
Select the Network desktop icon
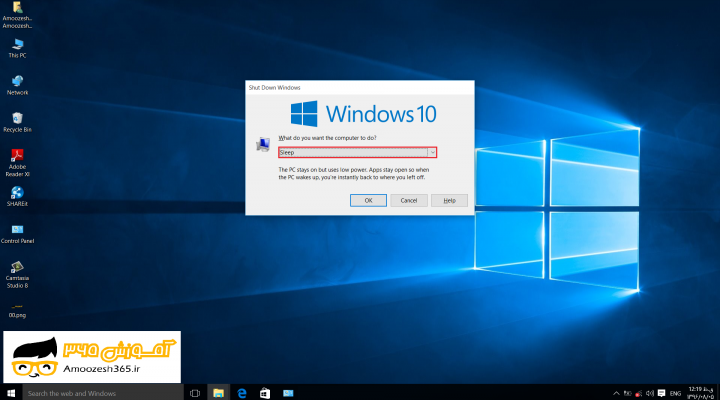point(17,85)
